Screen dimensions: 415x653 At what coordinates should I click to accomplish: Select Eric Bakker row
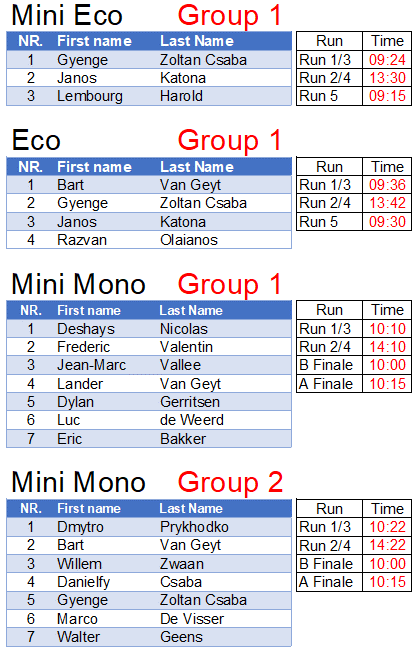(149, 439)
